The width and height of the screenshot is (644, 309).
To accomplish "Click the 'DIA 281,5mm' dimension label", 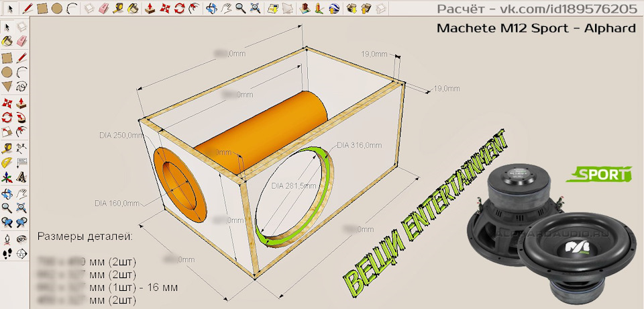I will coord(294,185).
